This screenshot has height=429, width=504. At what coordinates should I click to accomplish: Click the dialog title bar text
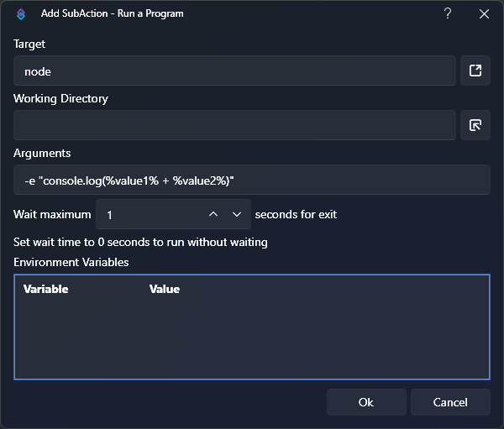pos(112,14)
